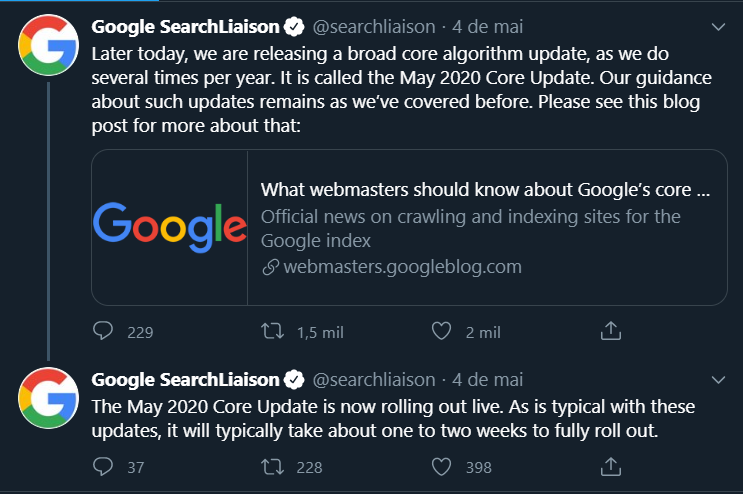743x496 pixels.
Task: Open Google SearchLiaison name on first tweet
Action: [x=185, y=26]
